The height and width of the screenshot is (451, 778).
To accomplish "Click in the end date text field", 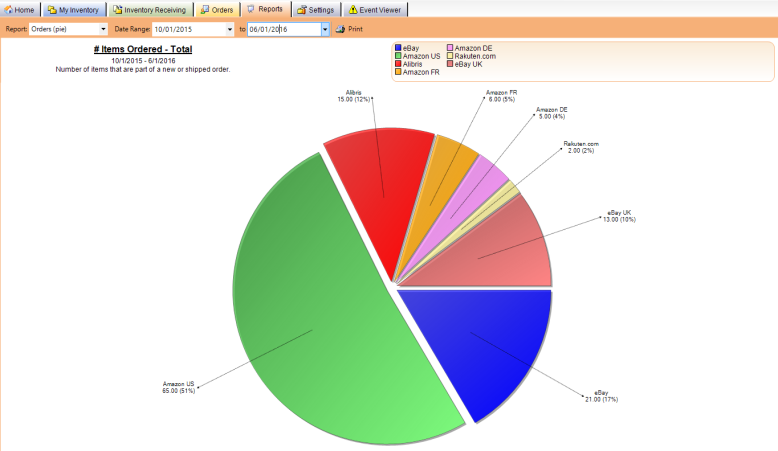I will pyautogui.click(x=283, y=29).
